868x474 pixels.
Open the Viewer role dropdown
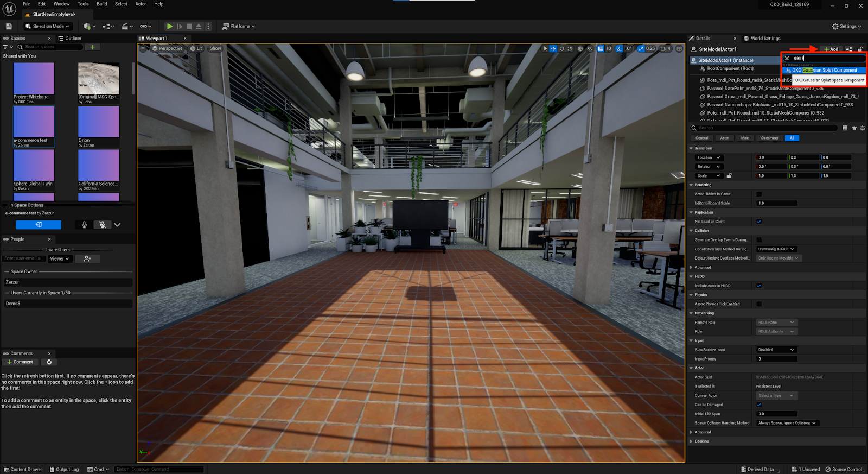point(60,259)
